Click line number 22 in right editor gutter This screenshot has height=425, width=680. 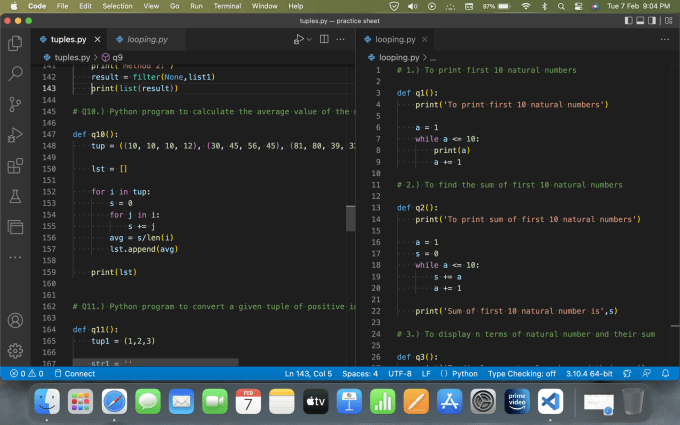point(376,311)
